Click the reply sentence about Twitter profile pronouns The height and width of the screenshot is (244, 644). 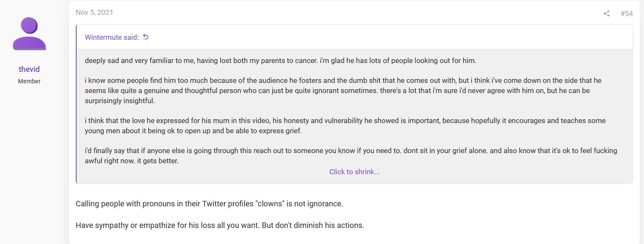[209, 204]
